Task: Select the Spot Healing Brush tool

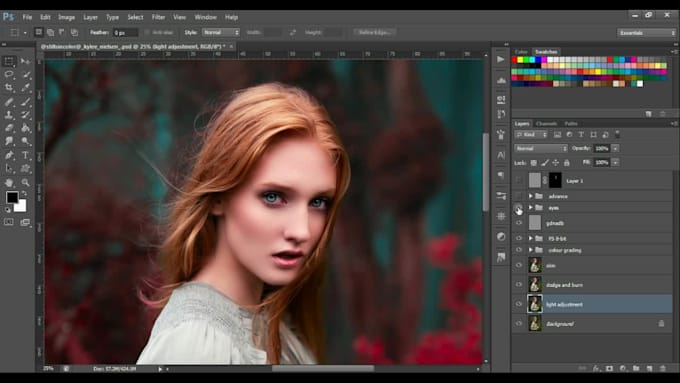Action: (9, 102)
